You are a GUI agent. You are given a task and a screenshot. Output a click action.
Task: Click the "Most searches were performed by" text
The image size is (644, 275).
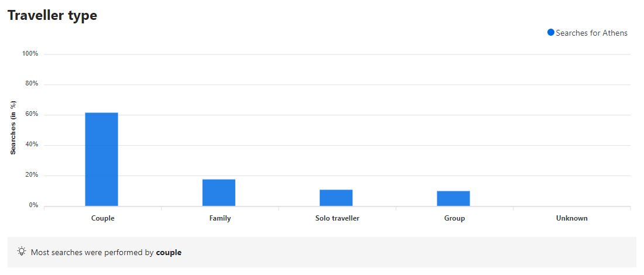click(x=93, y=253)
